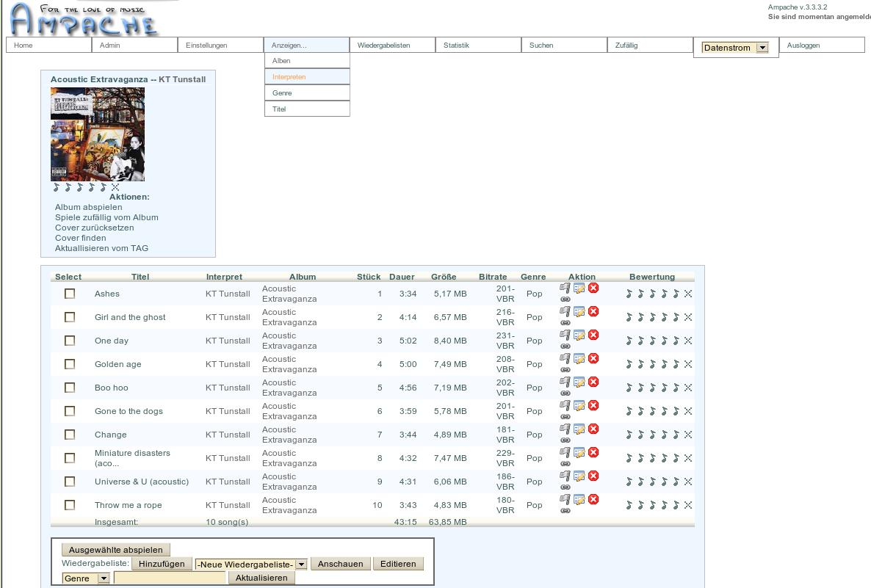The height and width of the screenshot is (588, 871).
Task: Tick the Miniature disasters checkbox
Action: 70,458
